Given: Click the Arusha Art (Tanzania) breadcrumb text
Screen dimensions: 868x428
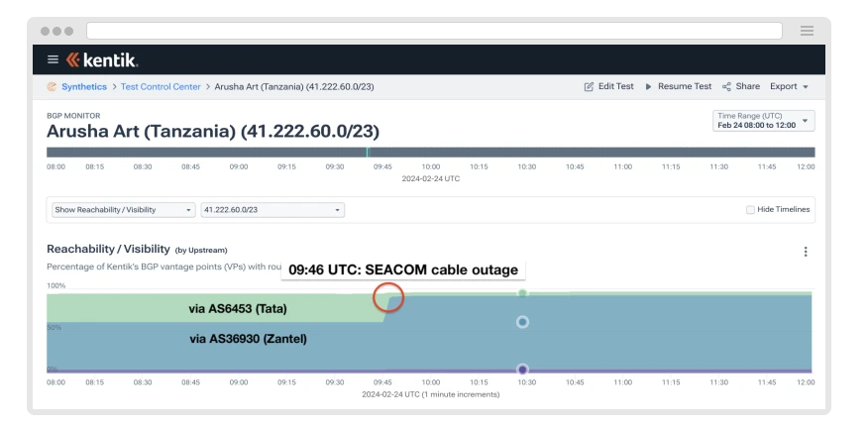Looking at the screenshot, I should pos(294,86).
